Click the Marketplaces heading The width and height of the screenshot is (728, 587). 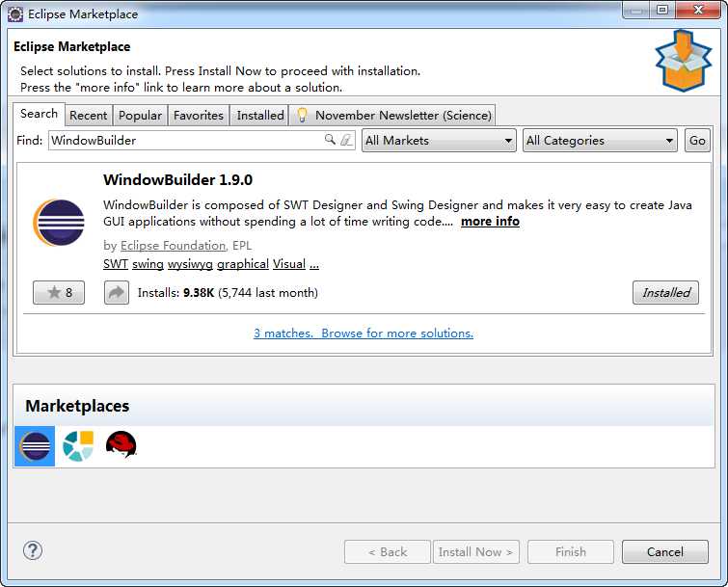tap(77, 406)
